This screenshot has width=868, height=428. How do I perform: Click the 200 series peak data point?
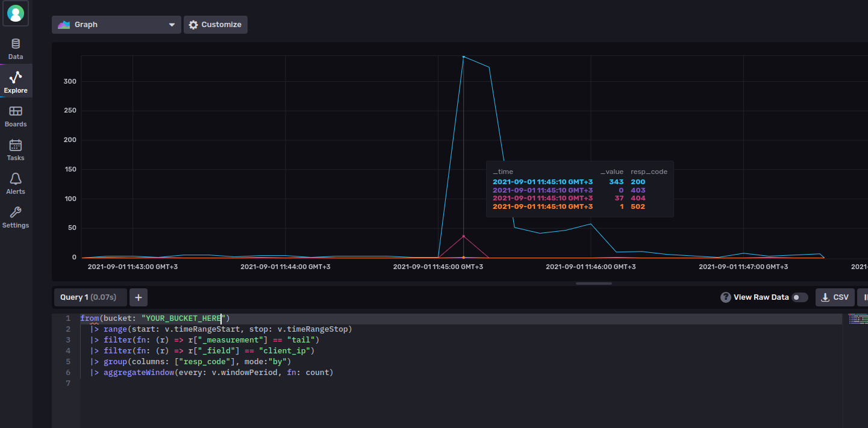point(463,57)
